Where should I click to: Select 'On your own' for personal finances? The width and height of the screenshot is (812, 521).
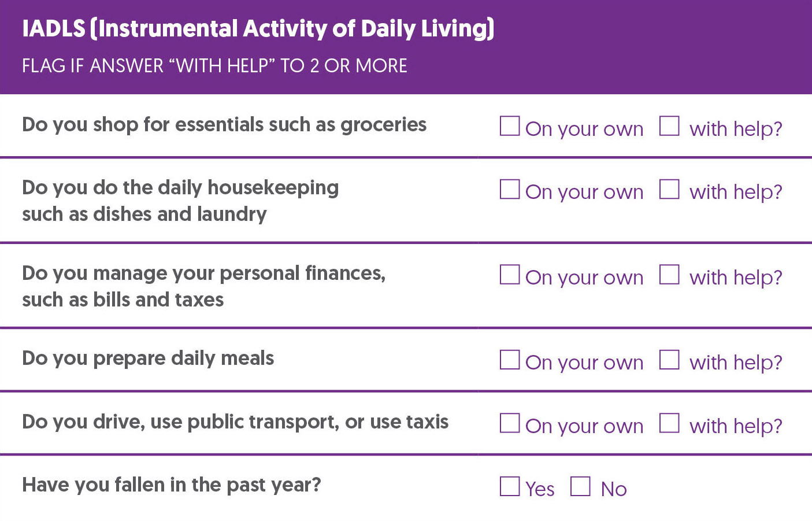pos(509,275)
